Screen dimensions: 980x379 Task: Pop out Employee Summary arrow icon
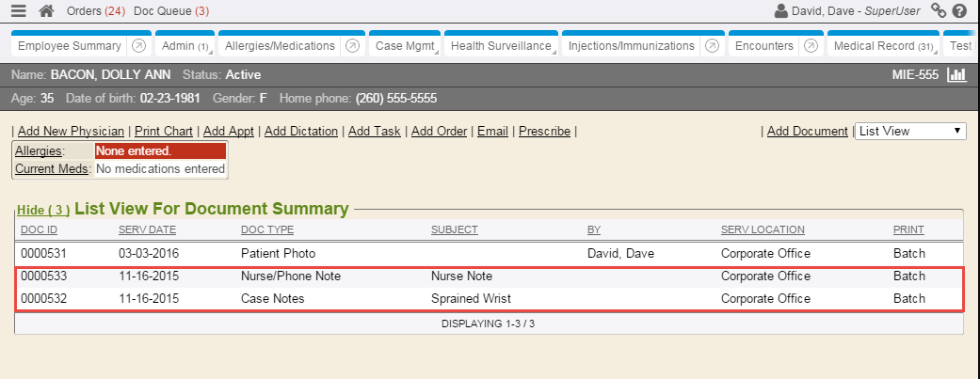pos(138,45)
